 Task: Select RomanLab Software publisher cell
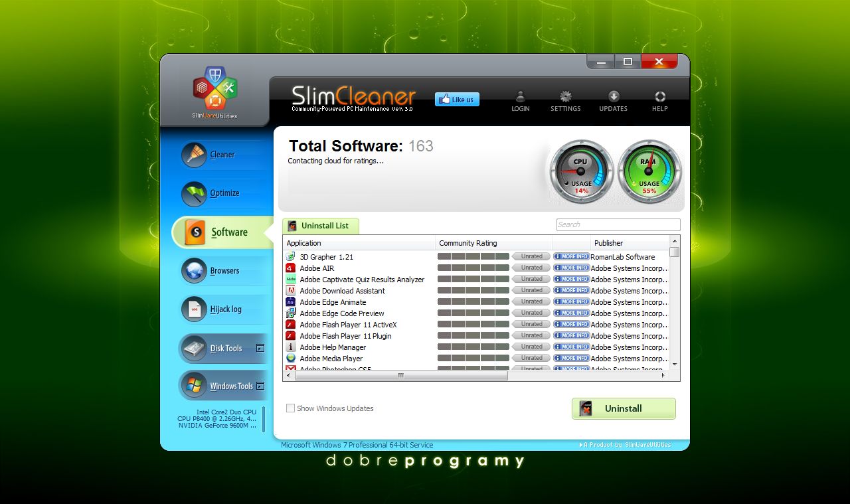(623, 257)
